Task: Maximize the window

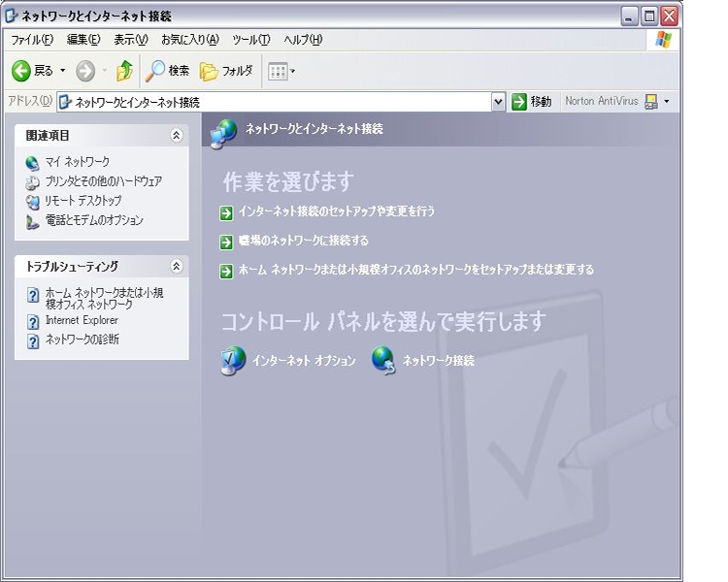Action: 649,16
